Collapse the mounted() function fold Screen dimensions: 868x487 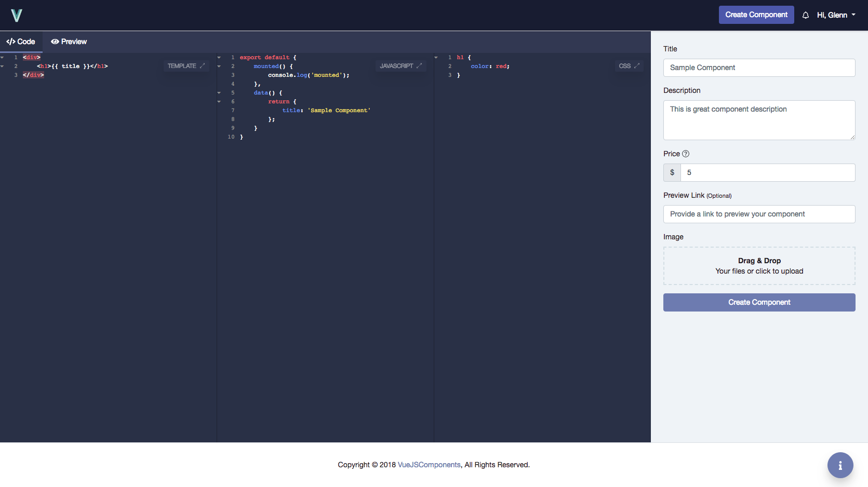[x=219, y=66]
